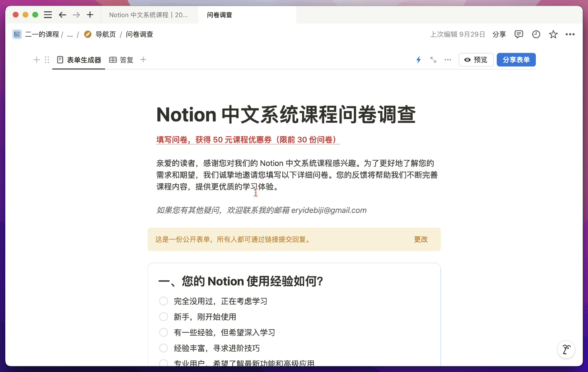The width and height of the screenshot is (588, 372).
Task: Click the 预览 preview button
Action: coord(476,60)
